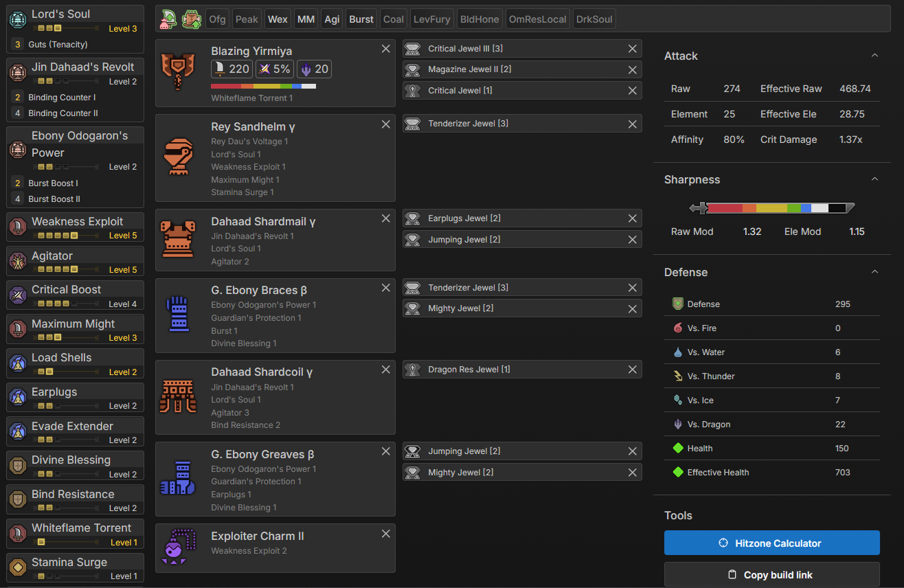Click the Dahaad Shardcoil γ waist icon

[178, 396]
